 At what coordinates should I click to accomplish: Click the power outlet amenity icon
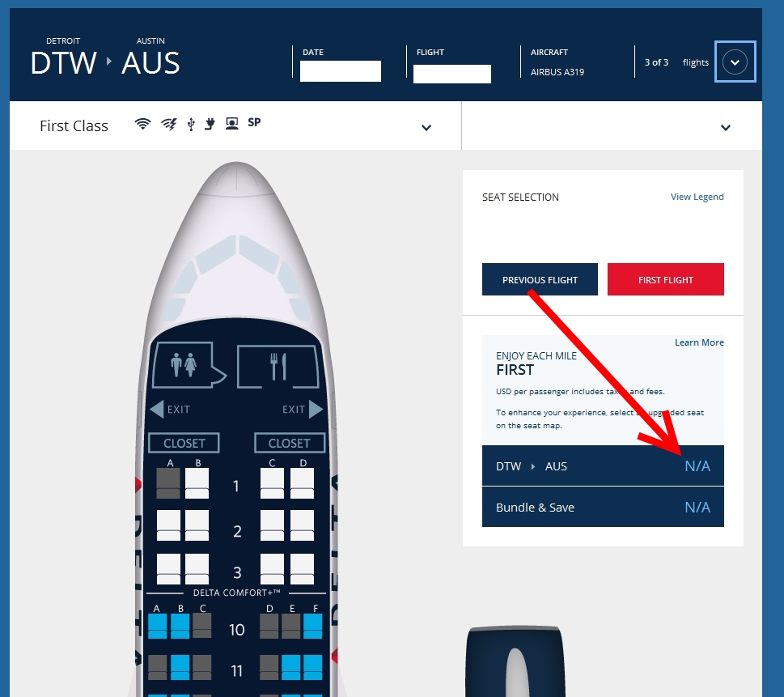210,124
